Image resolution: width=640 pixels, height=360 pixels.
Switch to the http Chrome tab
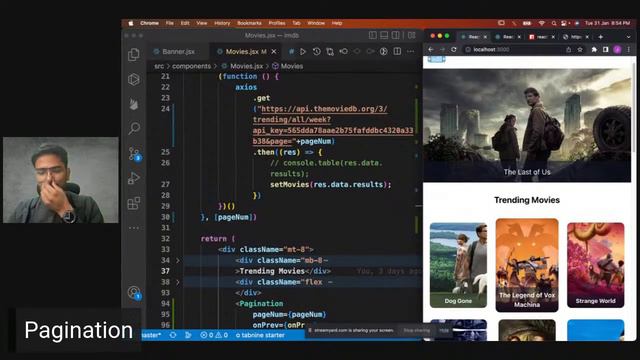576,37
